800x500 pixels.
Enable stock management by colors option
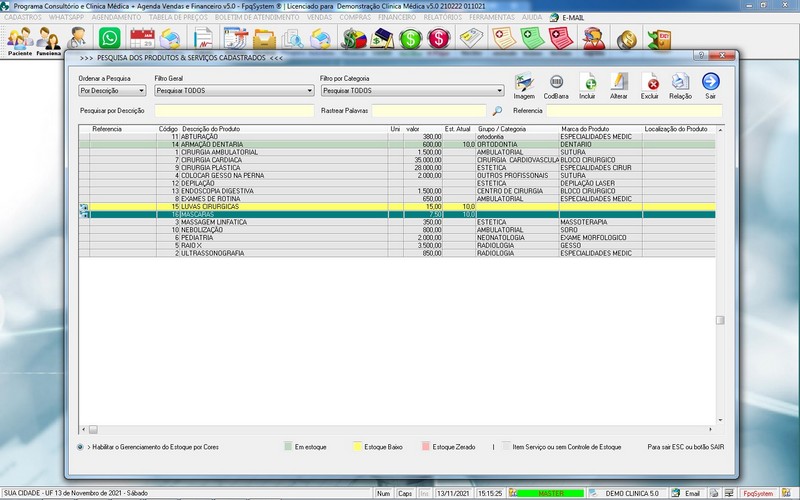[81, 447]
